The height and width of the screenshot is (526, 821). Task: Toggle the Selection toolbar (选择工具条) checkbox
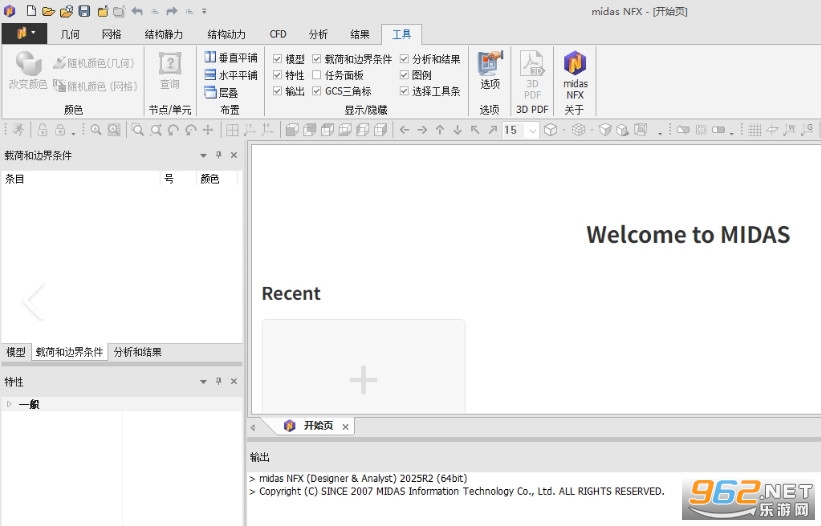click(x=404, y=91)
